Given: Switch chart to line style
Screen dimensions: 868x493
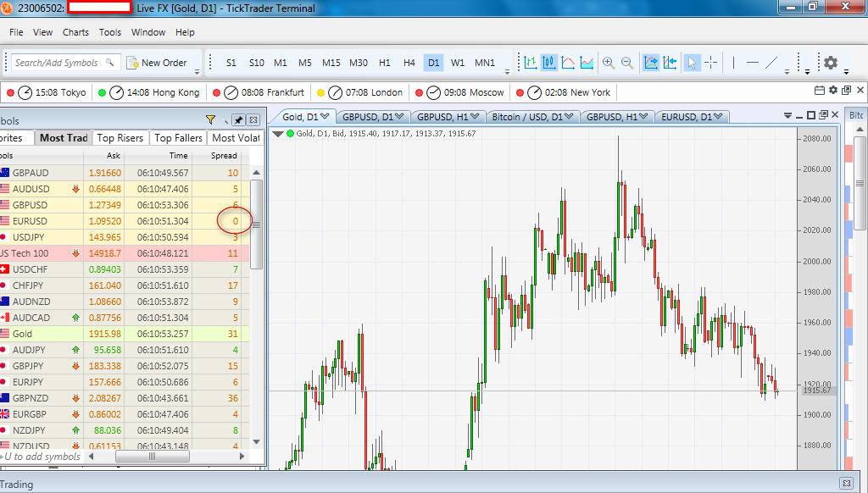Looking at the screenshot, I should tap(568, 63).
